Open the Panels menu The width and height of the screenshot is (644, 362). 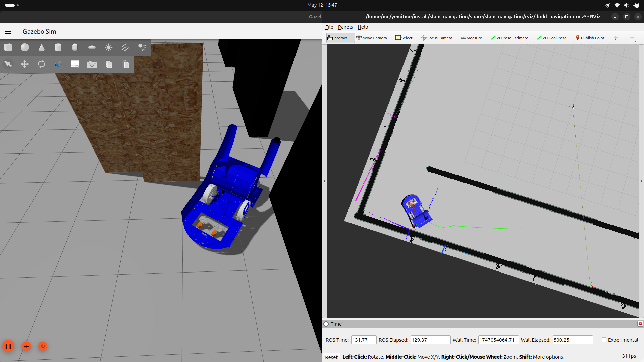pos(345,27)
